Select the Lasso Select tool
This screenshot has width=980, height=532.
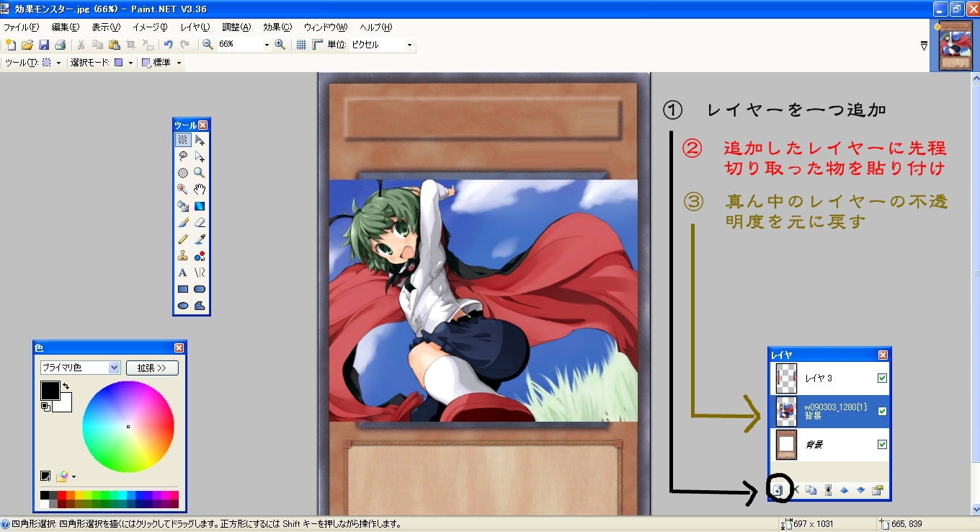pyautogui.click(x=183, y=156)
